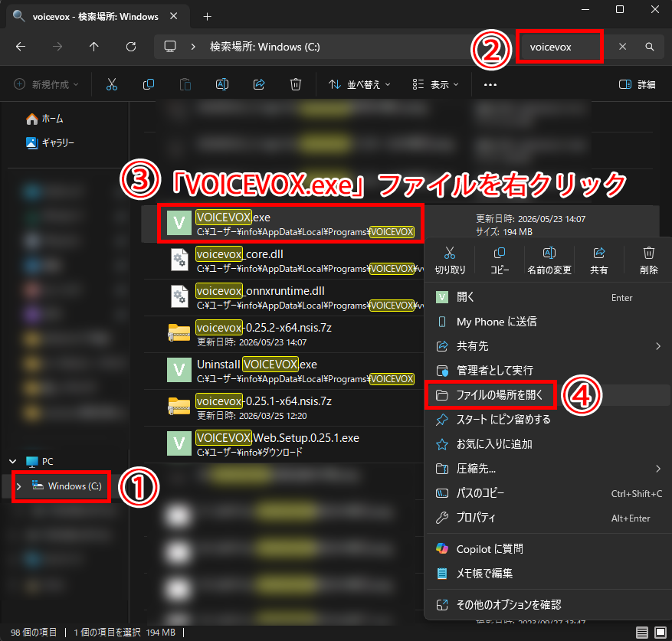Click the voicevox - 検索場所: Windows tab
The width and height of the screenshot is (672, 641).
coord(98,16)
